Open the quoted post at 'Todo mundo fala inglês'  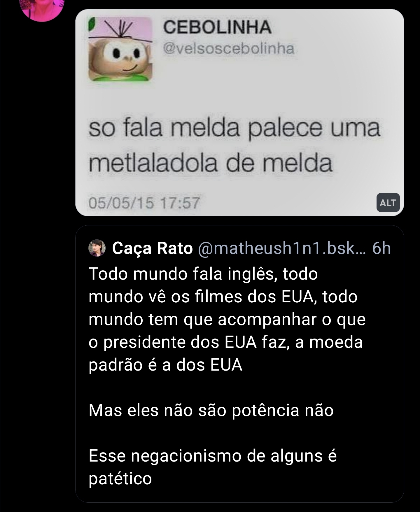203,274
